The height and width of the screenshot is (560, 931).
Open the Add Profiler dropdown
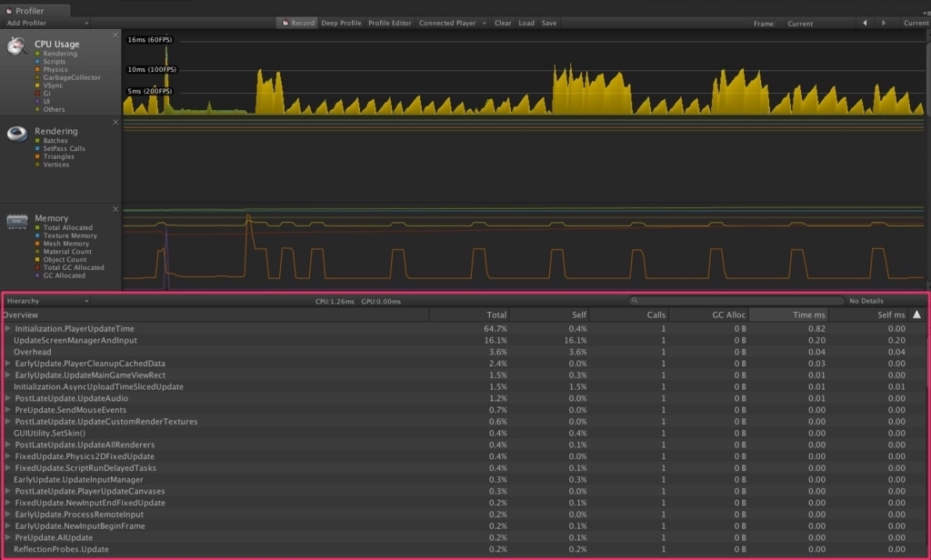point(47,23)
